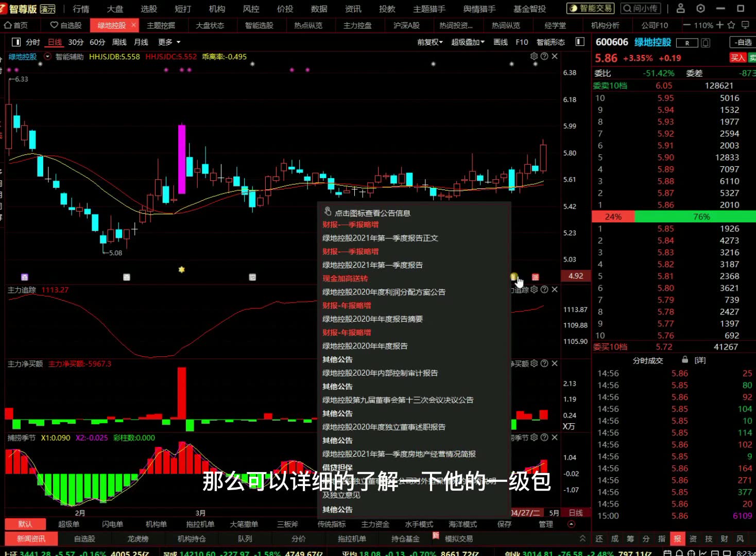
Task: Open the 自选股 tab with heart icon
Action: tap(66, 25)
